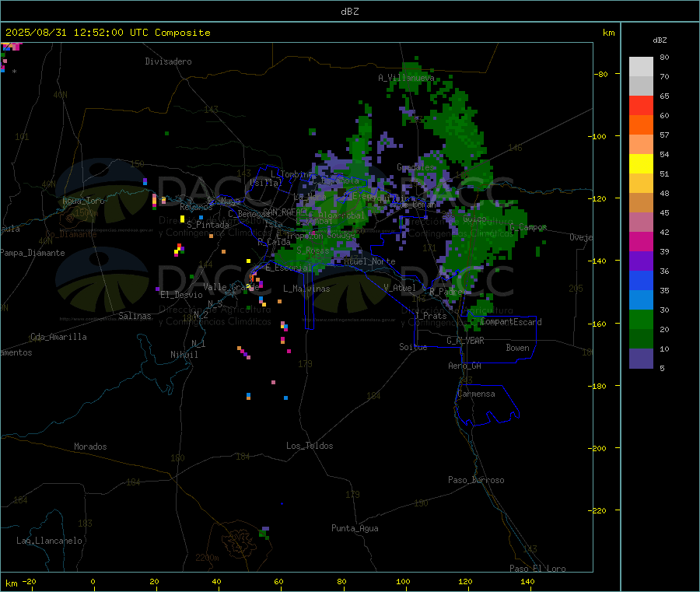Click the '60' tick on horizontal km axis
700x592 pixels.
point(278,581)
